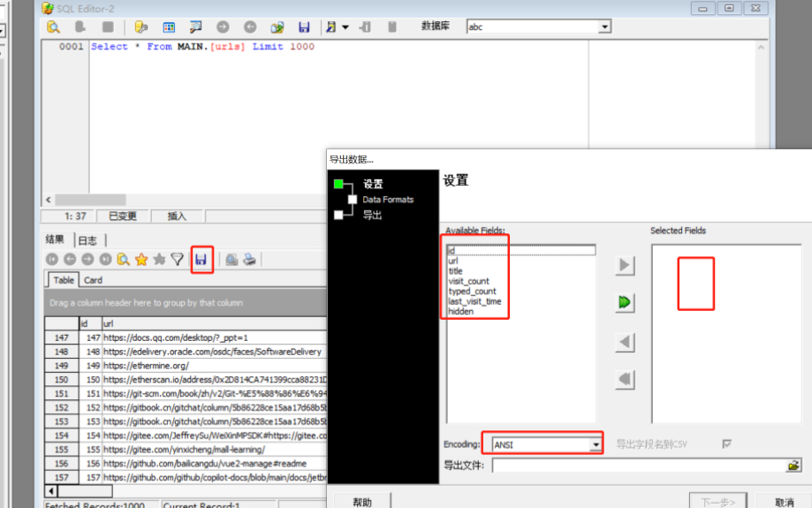Click the browse folder icon for 导出文件
The height and width of the screenshot is (508, 812).
[x=793, y=466]
